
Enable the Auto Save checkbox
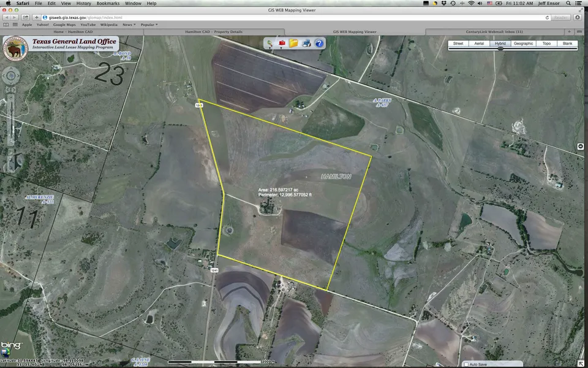466,364
